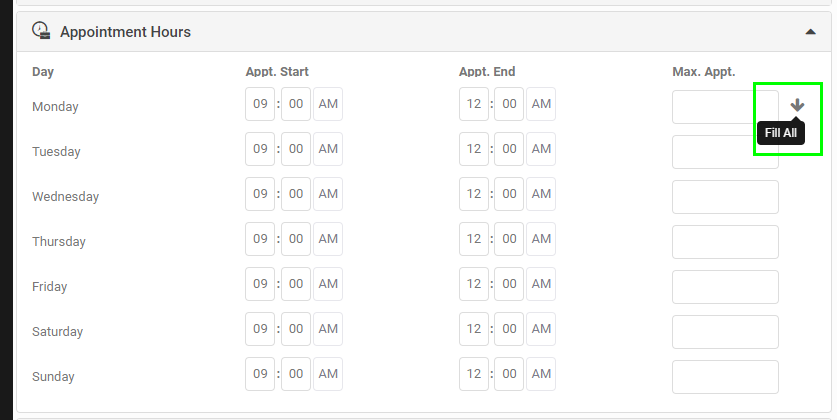This screenshot has width=837, height=420.
Task: Click the Appointment Hours clock icon
Action: click(x=41, y=30)
